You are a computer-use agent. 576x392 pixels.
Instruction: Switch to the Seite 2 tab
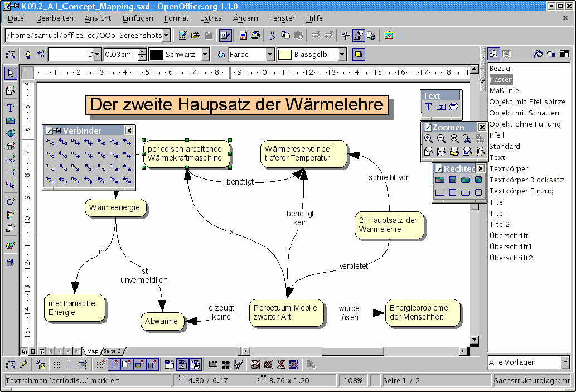tap(112, 351)
